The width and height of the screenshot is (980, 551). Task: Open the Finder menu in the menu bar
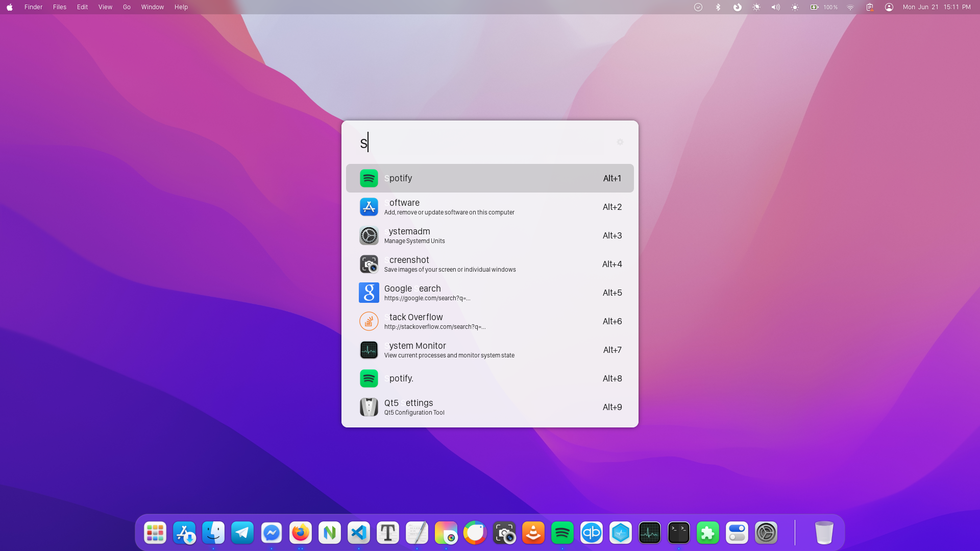tap(33, 7)
